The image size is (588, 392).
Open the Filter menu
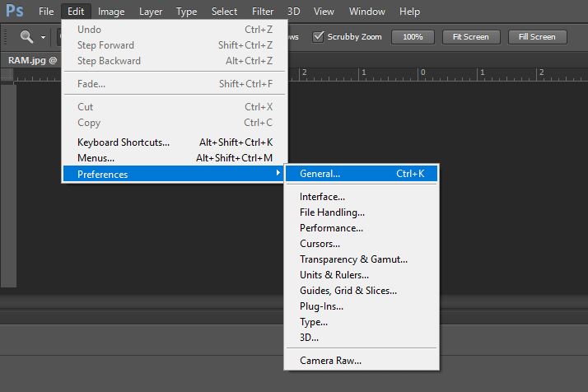tap(263, 12)
